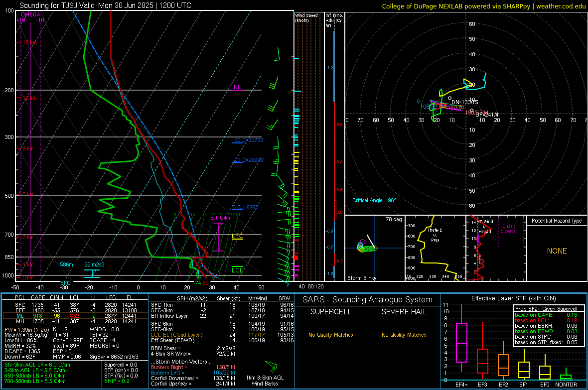Click 'MeanW = 16.5g/kg' value

pos(26,335)
